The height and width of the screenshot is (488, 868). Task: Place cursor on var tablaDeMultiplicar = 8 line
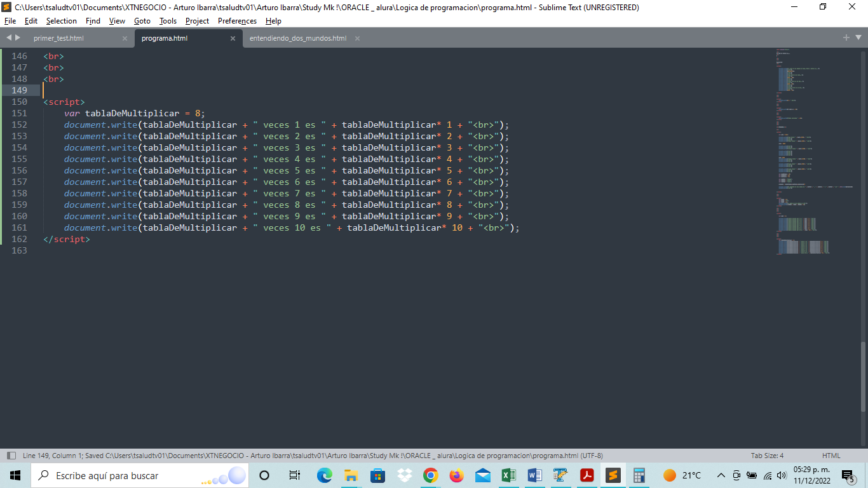coord(134,113)
